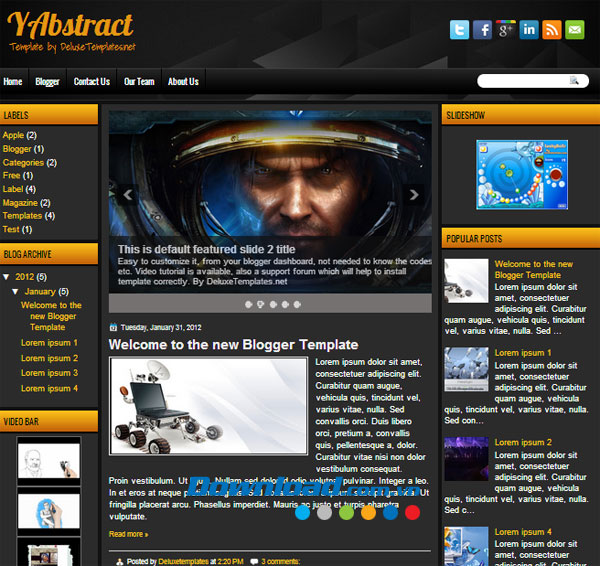
Task: Open popular post Lorem ipsum 4
Action: tap(523, 532)
